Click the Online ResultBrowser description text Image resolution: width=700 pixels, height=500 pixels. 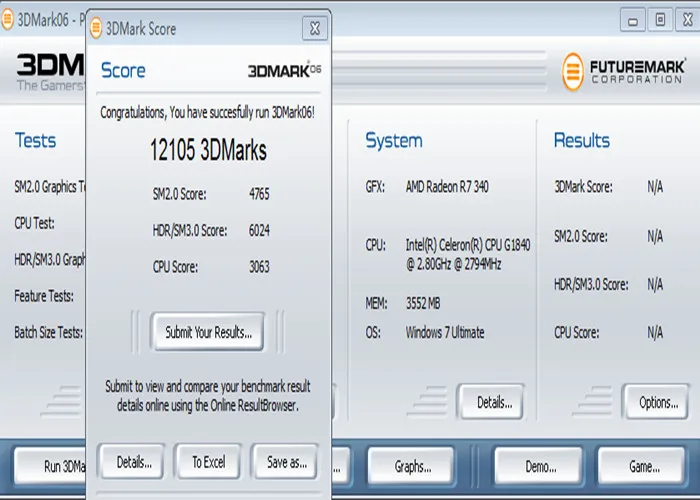(x=208, y=396)
